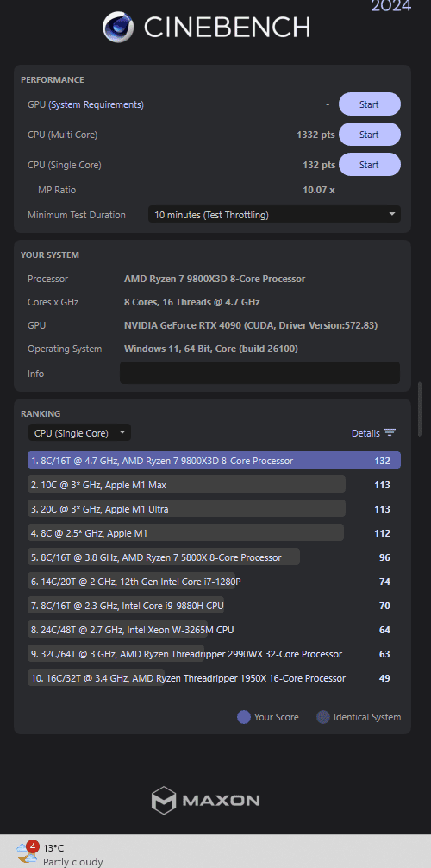Select the Ryzen 7 5800X ranking row
Screen dimensions: 431x868
point(214,557)
